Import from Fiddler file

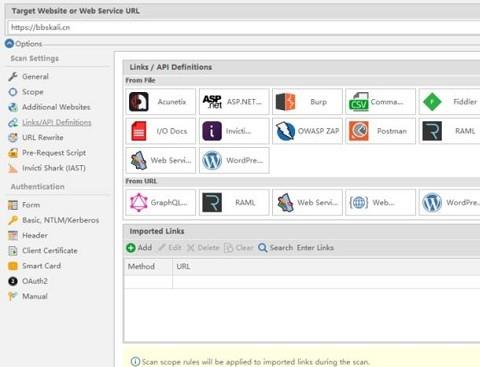pyautogui.click(x=450, y=102)
